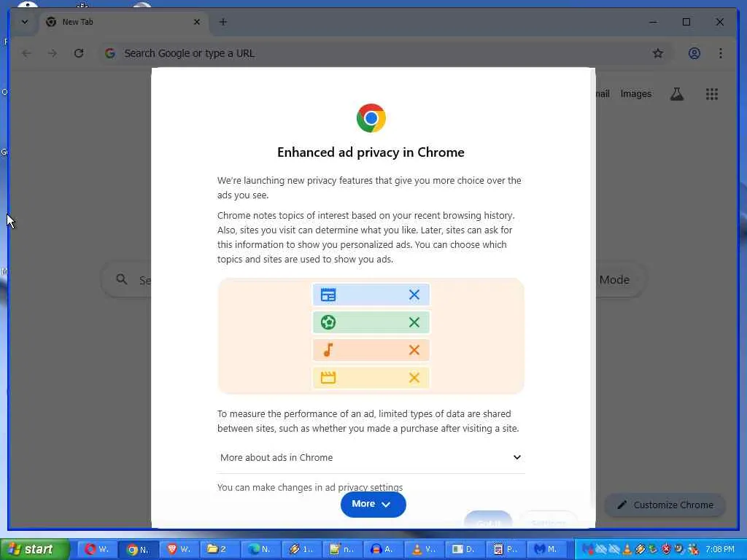747x560 pixels.
Task: Click the green soccer ball topic icon
Action: [x=328, y=322]
